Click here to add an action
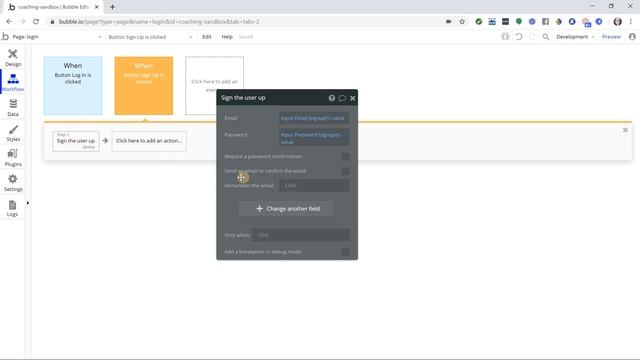 coord(149,141)
